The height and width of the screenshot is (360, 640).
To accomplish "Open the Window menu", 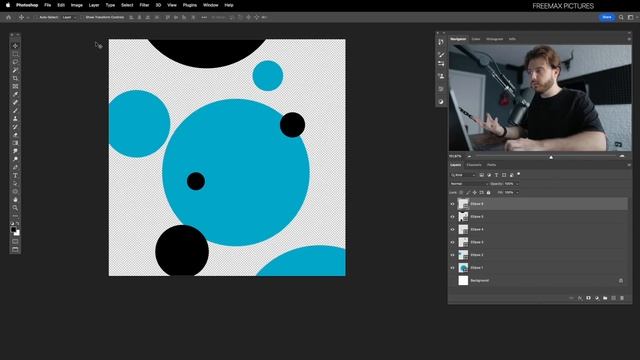I will click(x=211, y=5).
